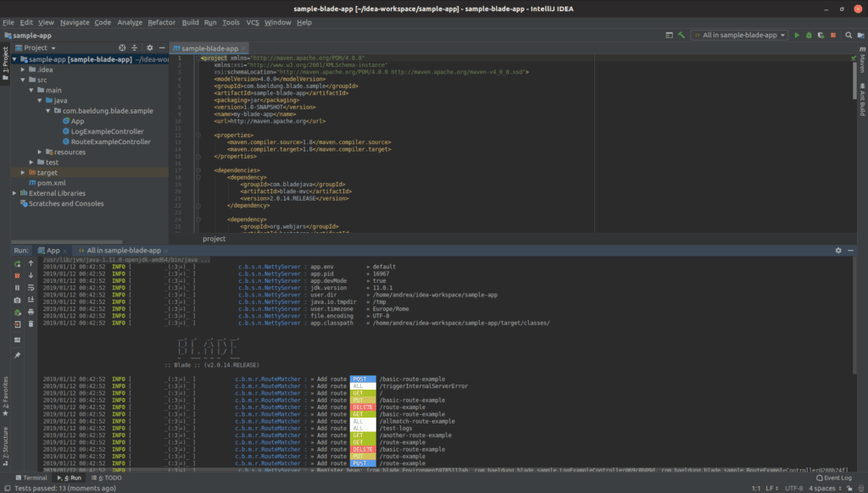
Task: Click the green Run button in toolbar
Action: tap(797, 36)
